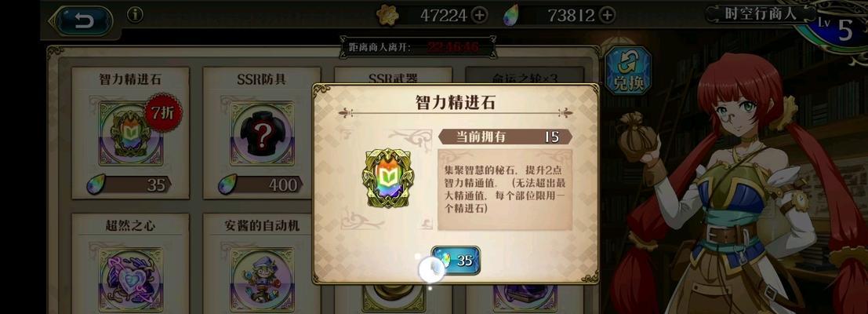Viewport: 868px width, 314px height.
Task: Tap the large gem stone image in popup
Action: click(388, 178)
